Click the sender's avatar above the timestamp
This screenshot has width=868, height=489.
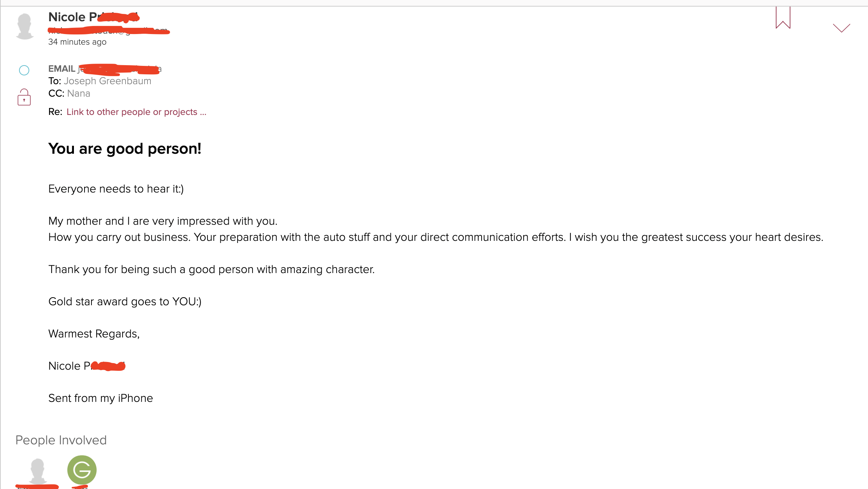[25, 26]
